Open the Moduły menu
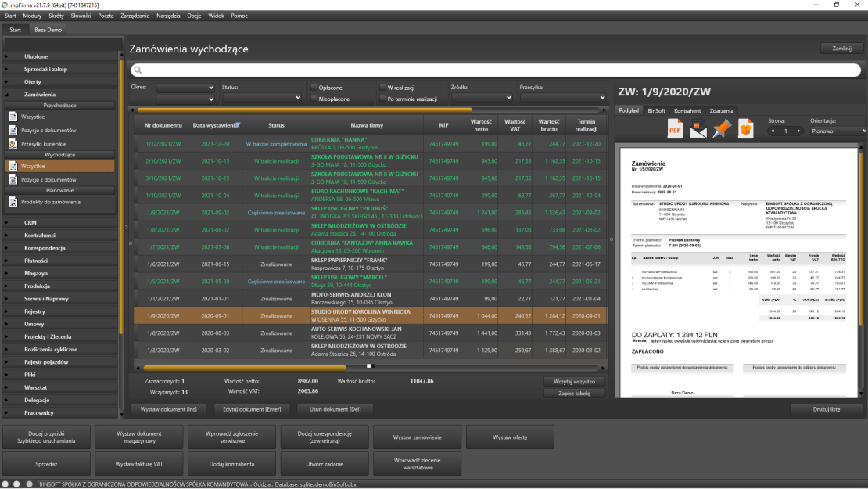868x489 pixels. pyautogui.click(x=32, y=16)
